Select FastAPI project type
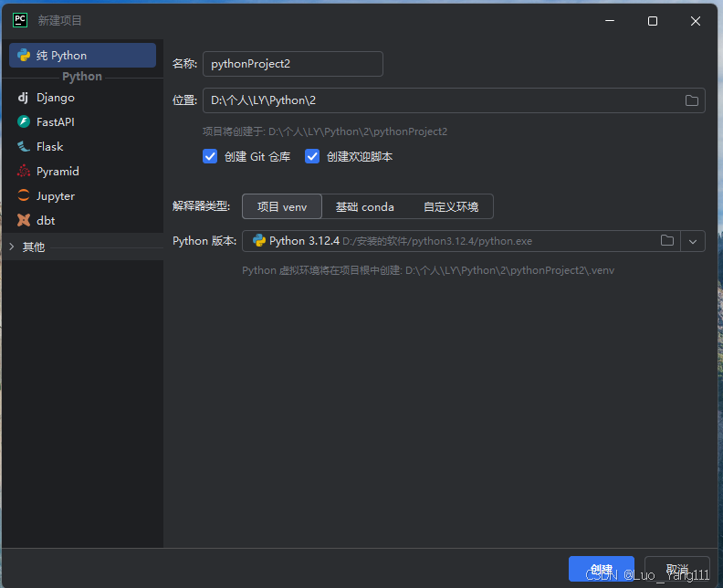723x588 pixels. click(x=82, y=121)
